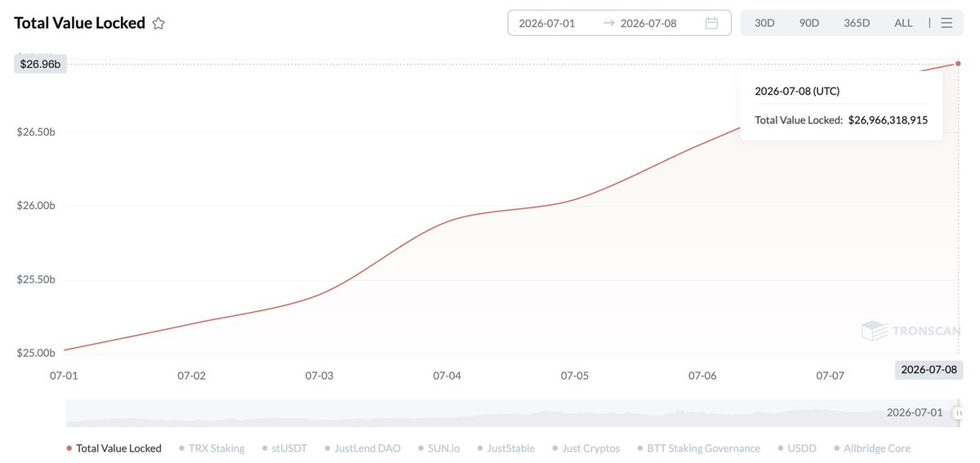Show the TRX Staking series
Viewport: 980px width, 463px height.
click(x=212, y=448)
